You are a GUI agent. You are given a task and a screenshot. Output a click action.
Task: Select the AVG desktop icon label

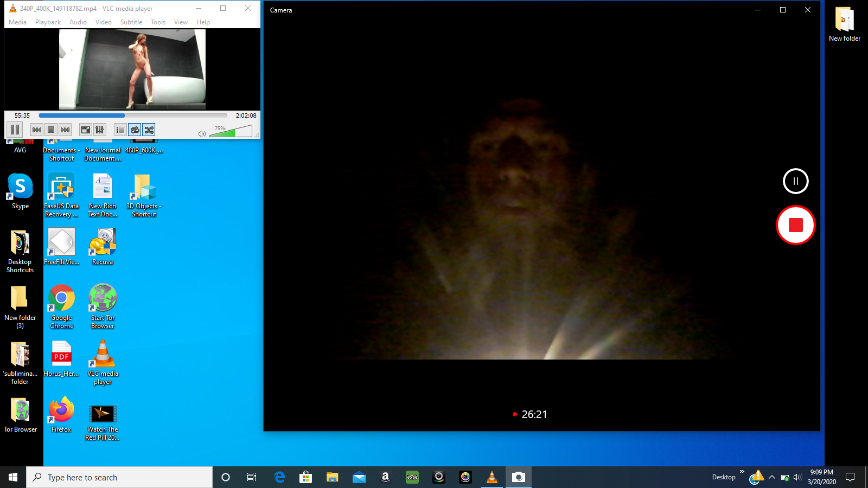click(20, 150)
